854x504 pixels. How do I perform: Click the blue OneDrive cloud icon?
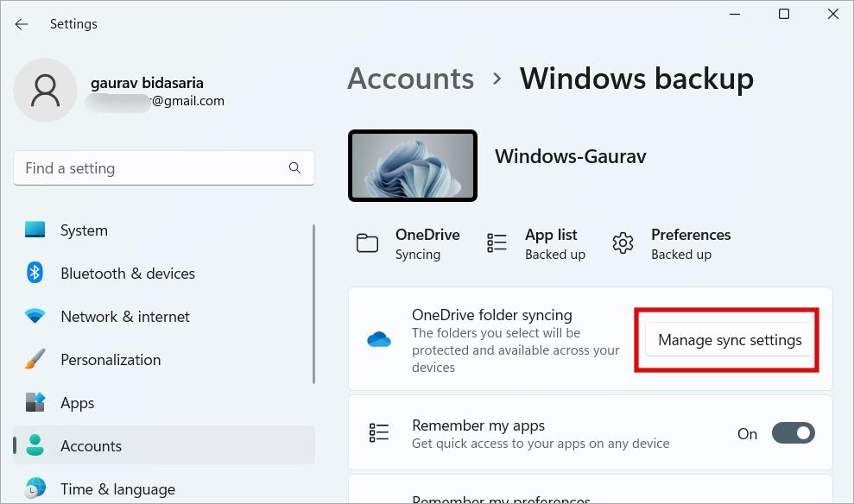tap(379, 340)
